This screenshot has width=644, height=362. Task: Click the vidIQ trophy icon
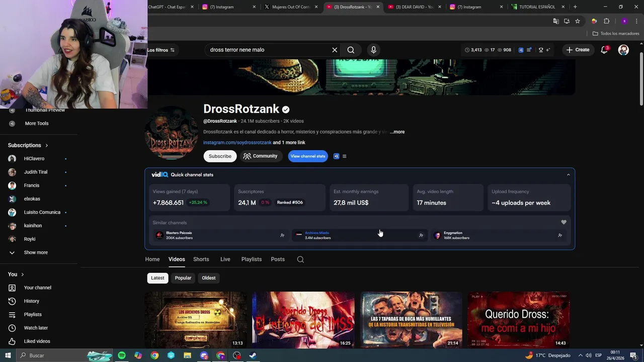(x=541, y=50)
